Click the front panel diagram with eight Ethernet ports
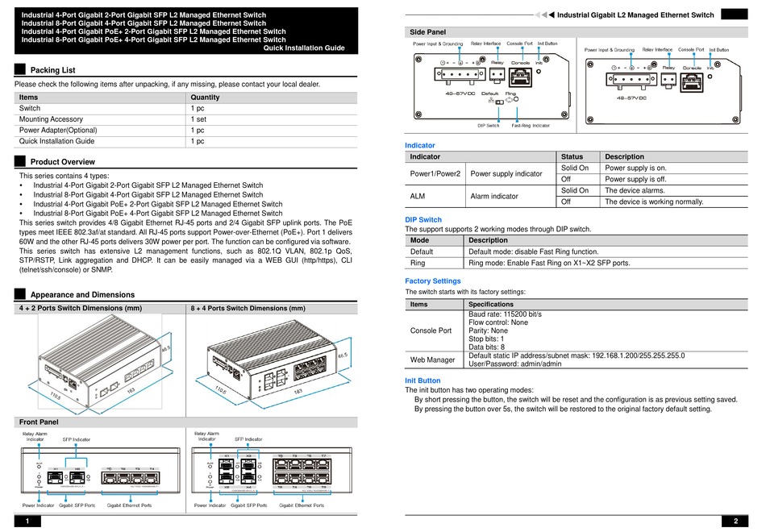 tap(272, 471)
